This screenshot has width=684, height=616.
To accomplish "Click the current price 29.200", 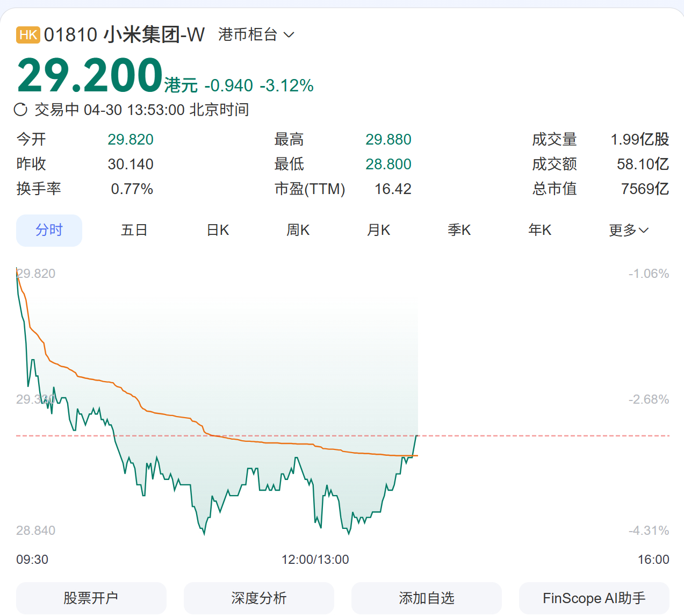I will [90, 76].
